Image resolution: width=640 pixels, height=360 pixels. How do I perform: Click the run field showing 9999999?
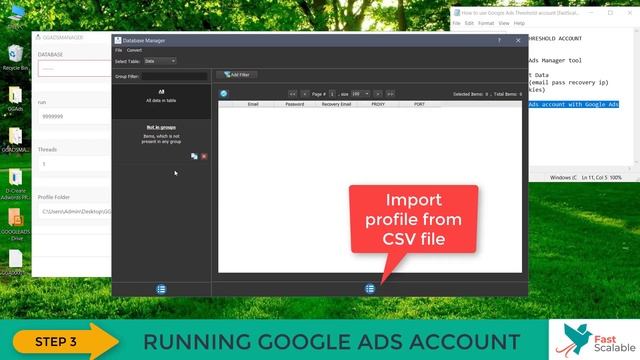click(75, 116)
